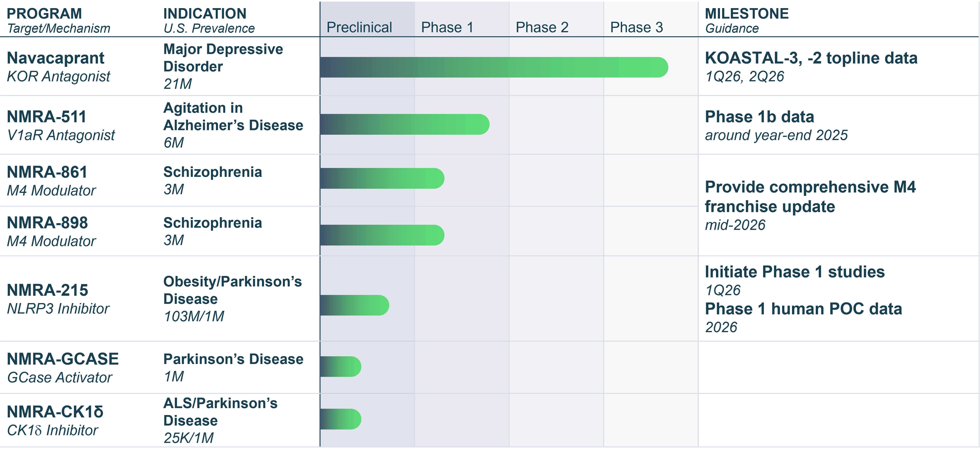Select the NMRA-CK1δ program name

point(55,412)
